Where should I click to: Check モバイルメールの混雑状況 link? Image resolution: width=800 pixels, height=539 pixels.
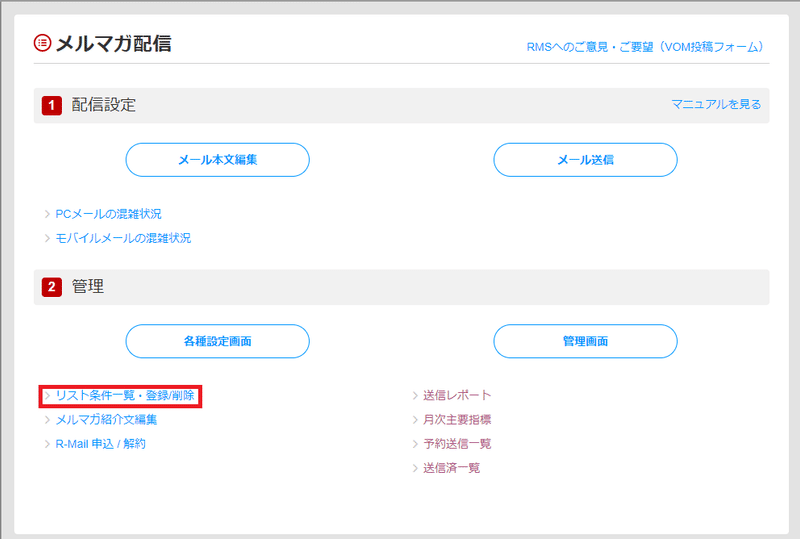point(123,238)
